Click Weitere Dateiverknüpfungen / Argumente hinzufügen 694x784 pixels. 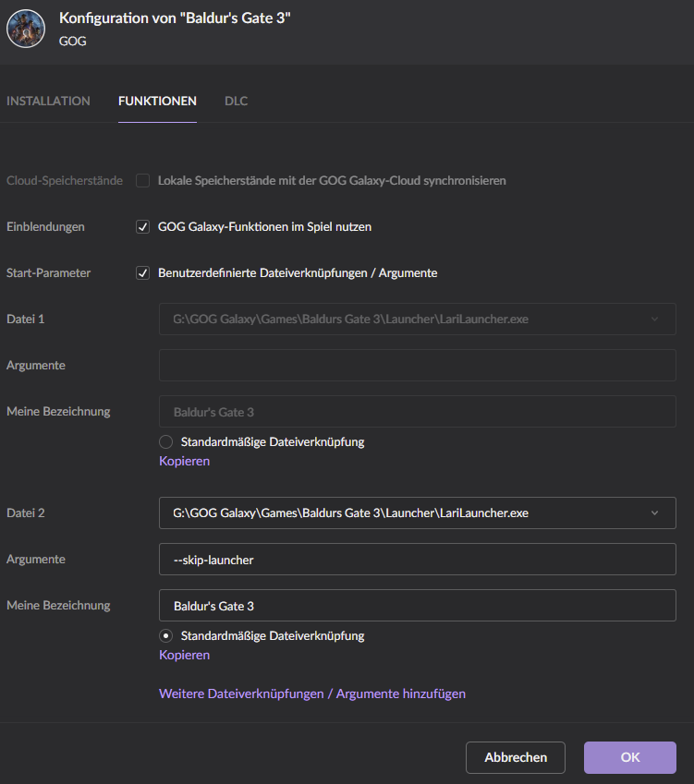point(312,694)
